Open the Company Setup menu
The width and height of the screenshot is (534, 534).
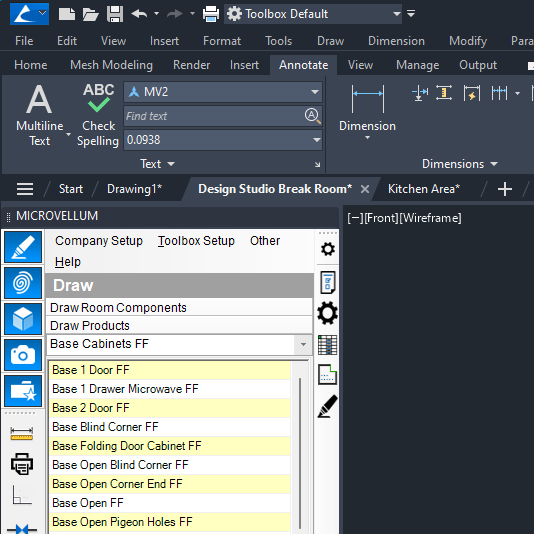click(99, 241)
